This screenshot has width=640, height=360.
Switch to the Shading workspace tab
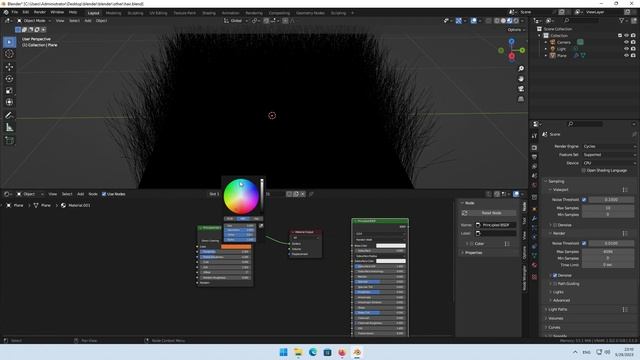coord(209,13)
